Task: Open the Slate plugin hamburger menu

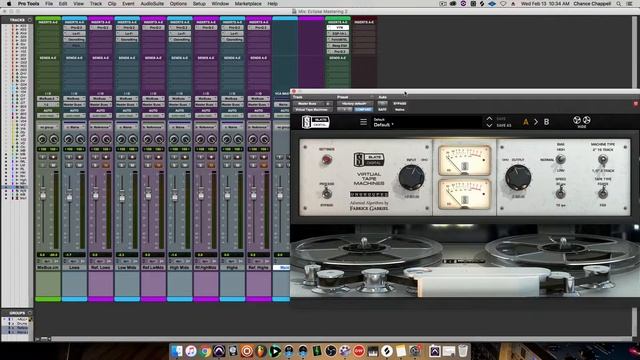Action: (x=363, y=122)
